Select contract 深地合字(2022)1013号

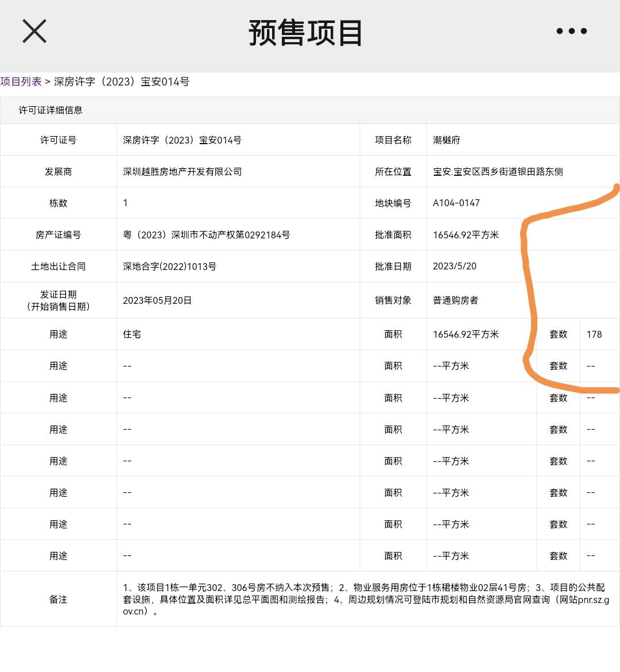[170, 266]
